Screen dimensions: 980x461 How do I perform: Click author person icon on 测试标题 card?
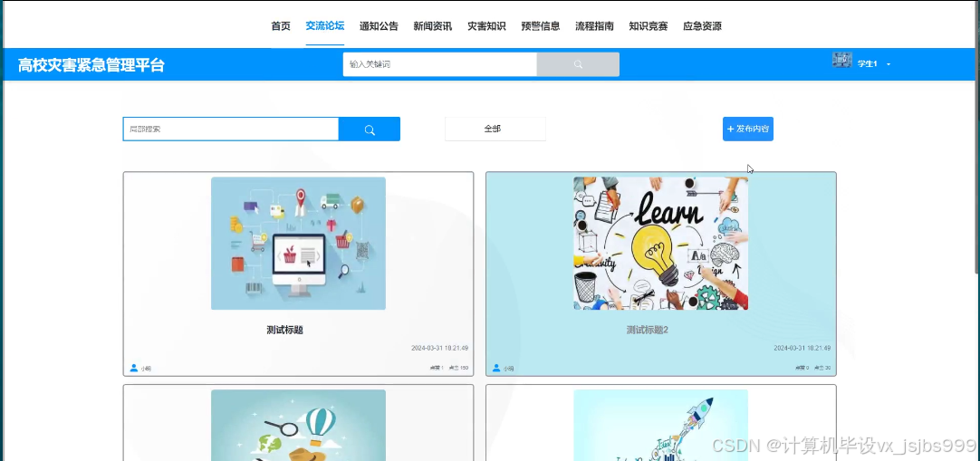click(134, 368)
